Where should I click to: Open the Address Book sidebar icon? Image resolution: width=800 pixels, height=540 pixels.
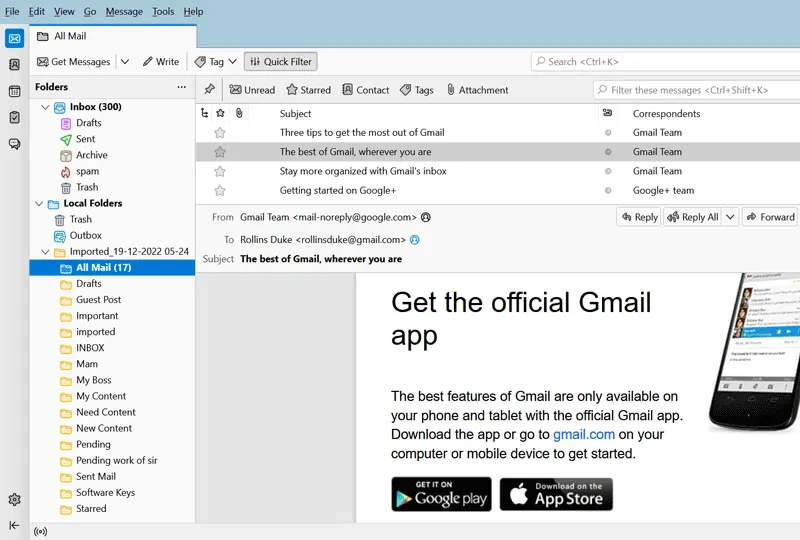[14, 65]
